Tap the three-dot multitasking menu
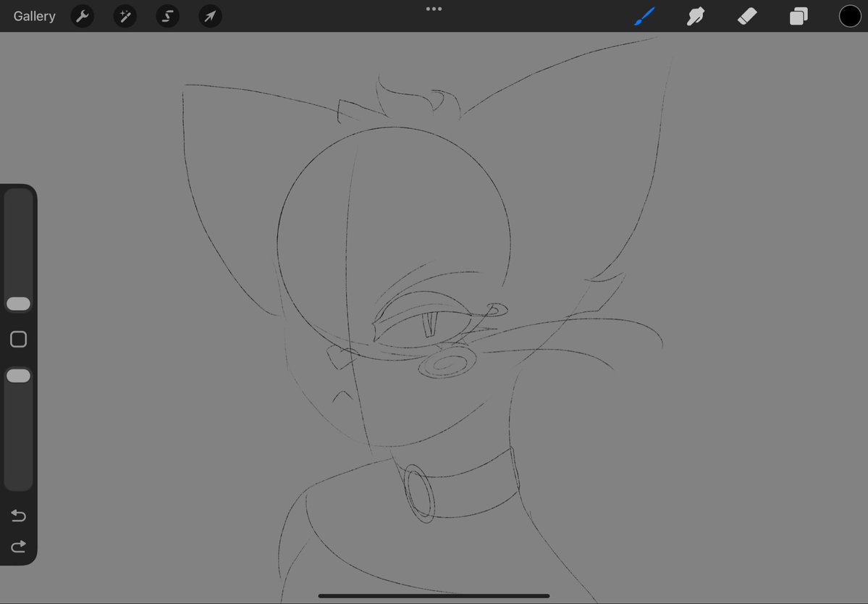The image size is (868, 604). (x=434, y=9)
